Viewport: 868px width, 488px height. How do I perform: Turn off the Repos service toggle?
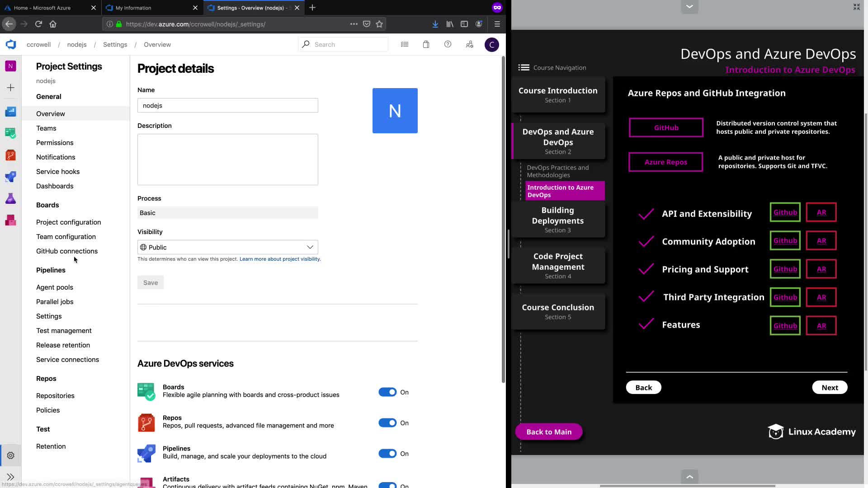click(387, 423)
